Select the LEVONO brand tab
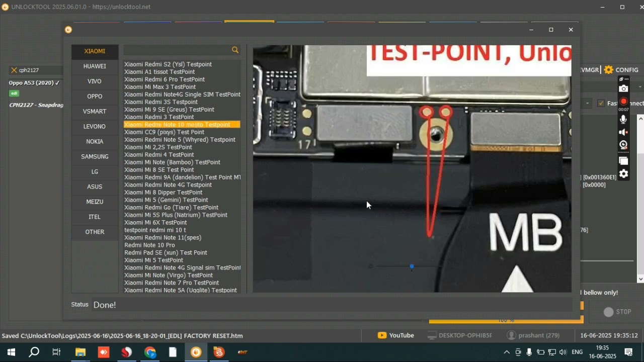Image resolution: width=644 pixels, height=362 pixels. (x=95, y=127)
